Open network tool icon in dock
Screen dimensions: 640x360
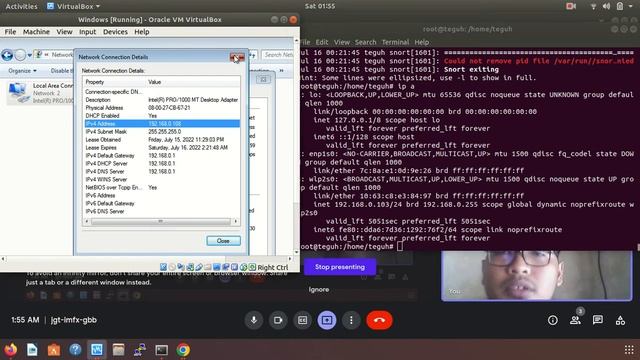(x=140, y=350)
